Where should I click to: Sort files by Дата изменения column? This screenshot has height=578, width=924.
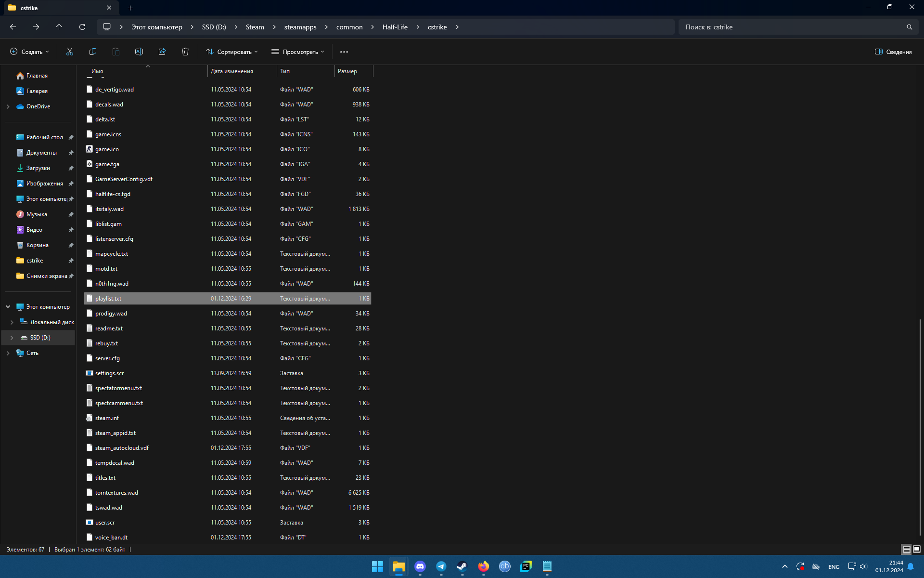coord(232,71)
